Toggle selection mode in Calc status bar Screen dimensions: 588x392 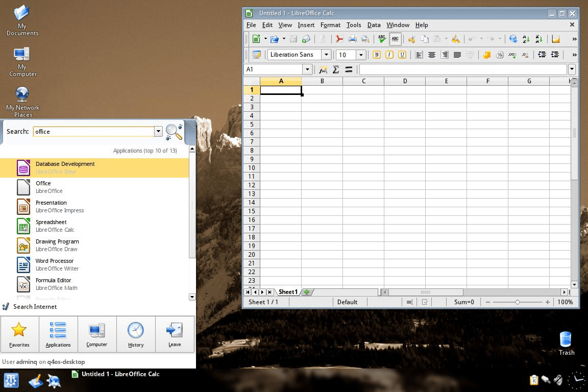(410, 302)
